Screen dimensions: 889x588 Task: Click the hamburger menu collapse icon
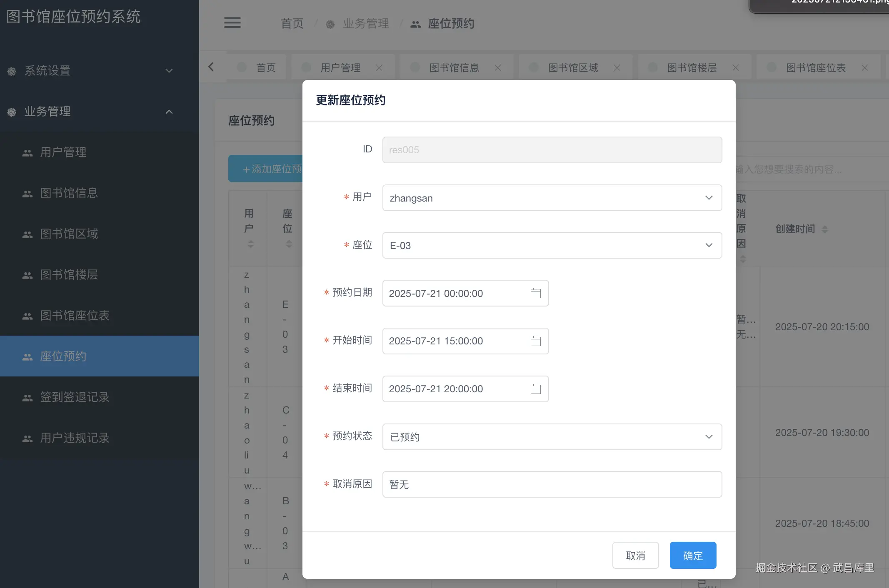pyautogui.click(x=232, y=23)
